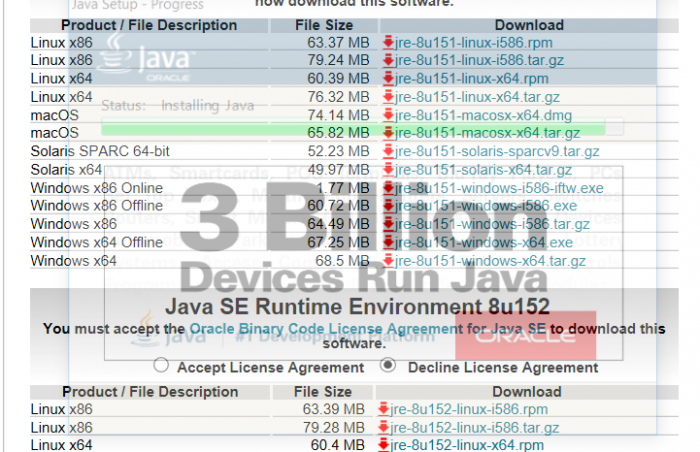Image resolution: width=700 pixels, height=452 pixels.
Task: Click the Windows x86 Online row label
Action: point(97,188)
